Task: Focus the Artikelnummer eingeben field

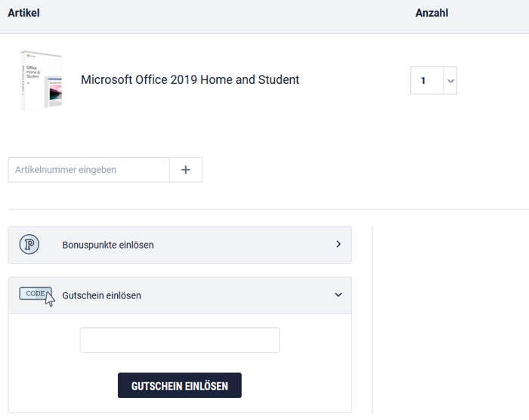Action: click(88, 170)
